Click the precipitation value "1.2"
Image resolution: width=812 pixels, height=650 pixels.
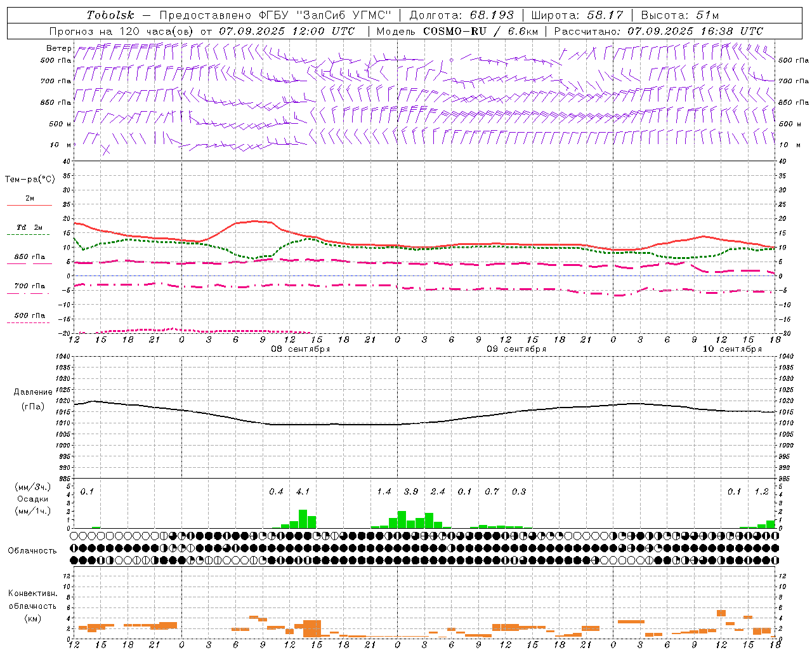(x=761, y=491)
